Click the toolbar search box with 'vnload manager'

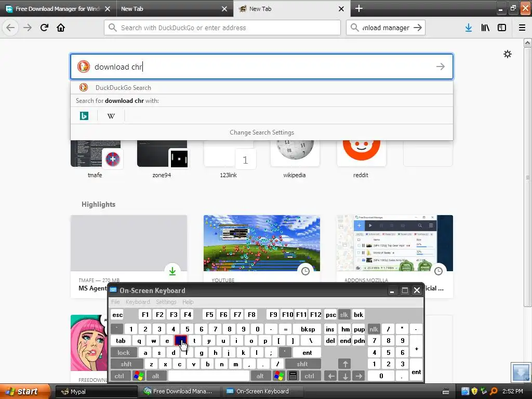[386, 28]
